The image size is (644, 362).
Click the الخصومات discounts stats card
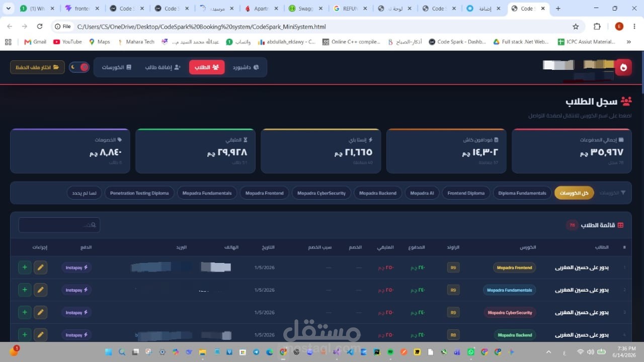(x=70, y=151)
